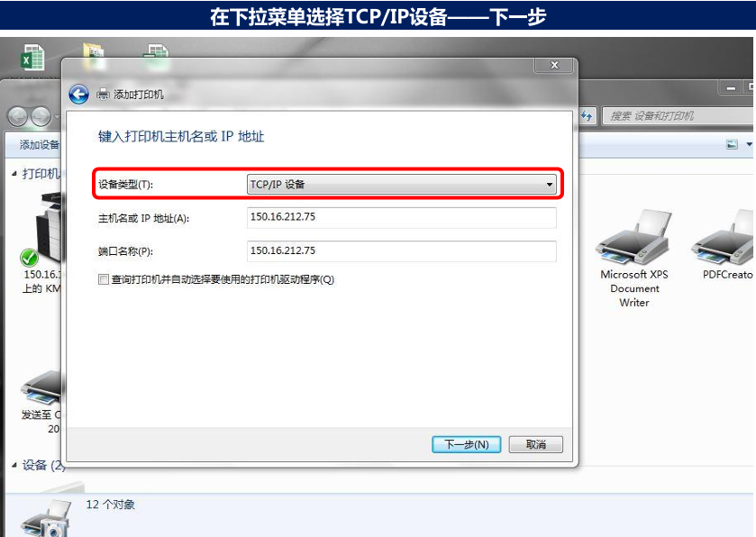Screen dimensions: 756x537
Task: Click the view options icon in the toolbar
Action: [732, 144]
